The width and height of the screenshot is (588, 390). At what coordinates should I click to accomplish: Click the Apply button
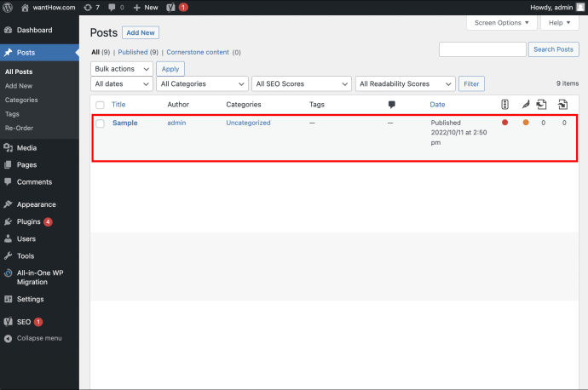click(170, 69)
